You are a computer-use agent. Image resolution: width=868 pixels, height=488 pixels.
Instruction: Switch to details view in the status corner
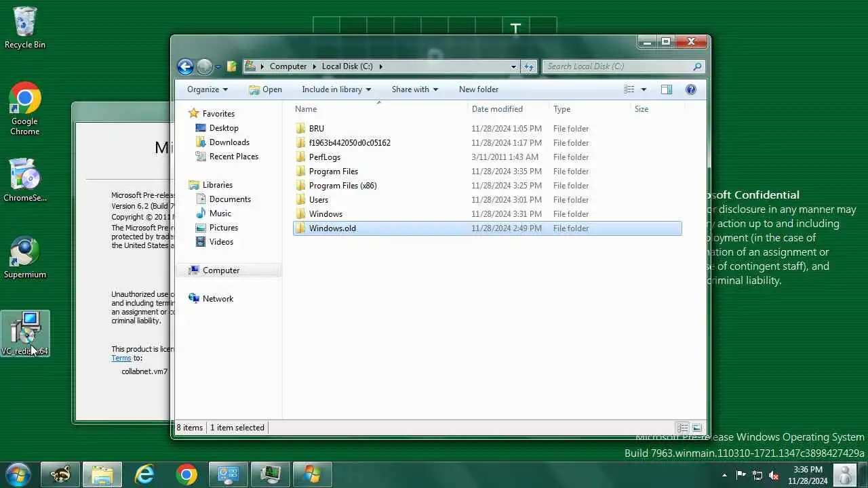coord(683,428)
